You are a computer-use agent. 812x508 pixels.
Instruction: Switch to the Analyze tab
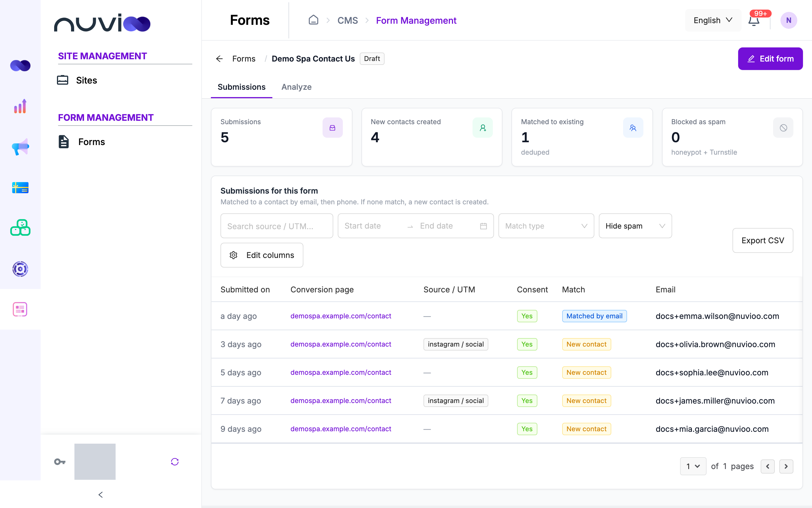pyautogui.click(x=296, y=87)
